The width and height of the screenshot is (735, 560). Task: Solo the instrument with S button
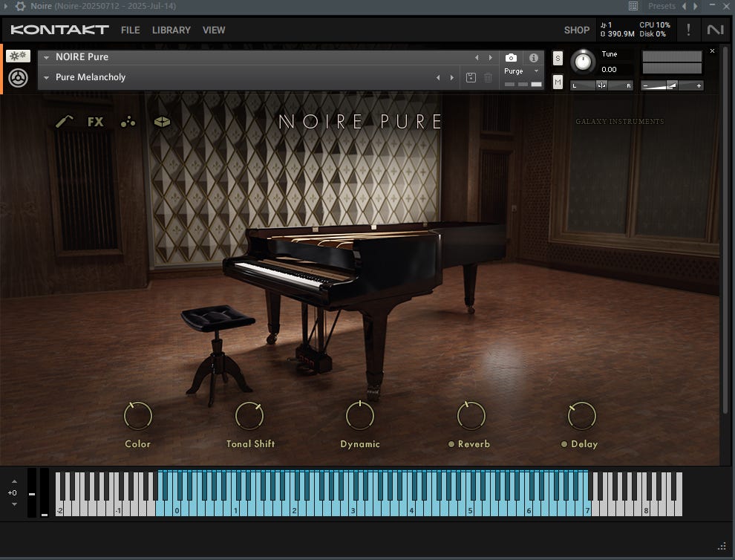[x=558, y=59]
